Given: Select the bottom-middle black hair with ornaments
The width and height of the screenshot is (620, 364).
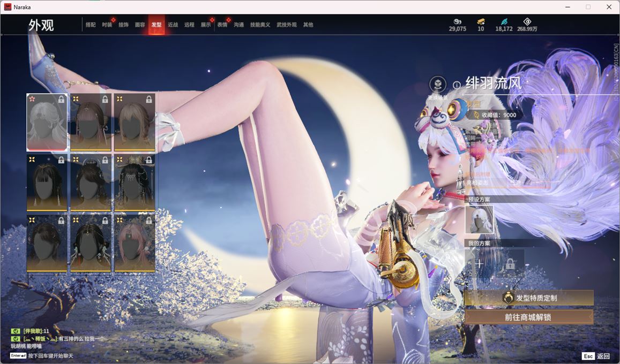Looking at the screenshot, I should pyautogui.click(x=91, y=244).
